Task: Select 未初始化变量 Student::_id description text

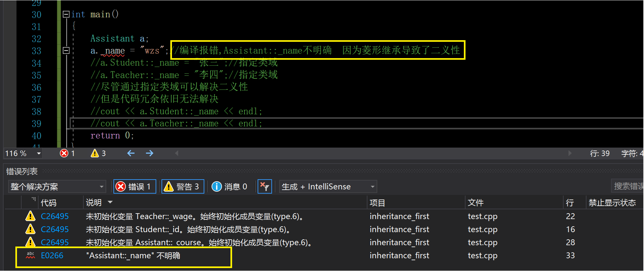Action: tap(189, 230)
